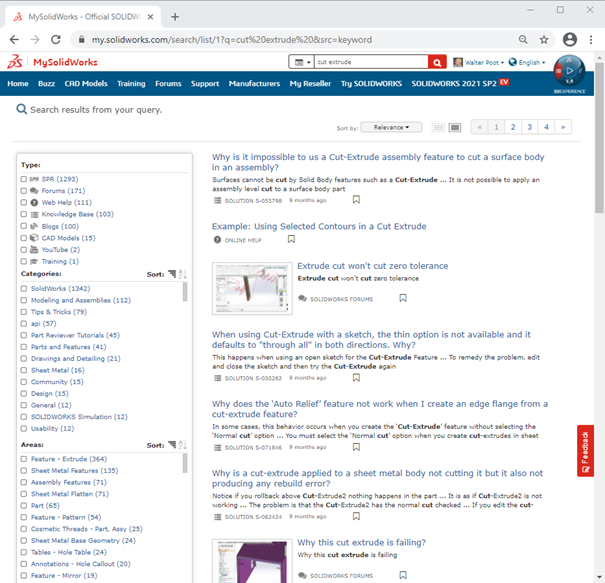Open the Relevance sort dropdown

click(391, 127)
